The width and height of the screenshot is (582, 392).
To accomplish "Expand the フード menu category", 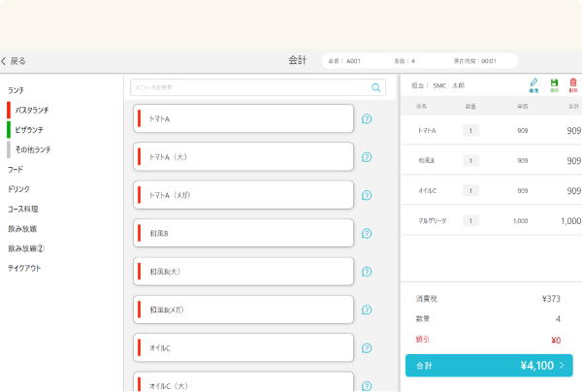I will [x=16, y=169].
